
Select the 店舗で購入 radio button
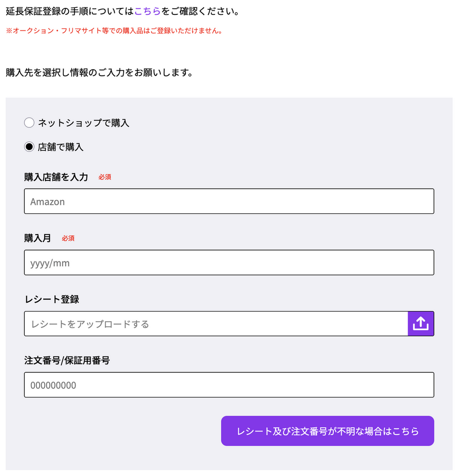coord(29,147)
